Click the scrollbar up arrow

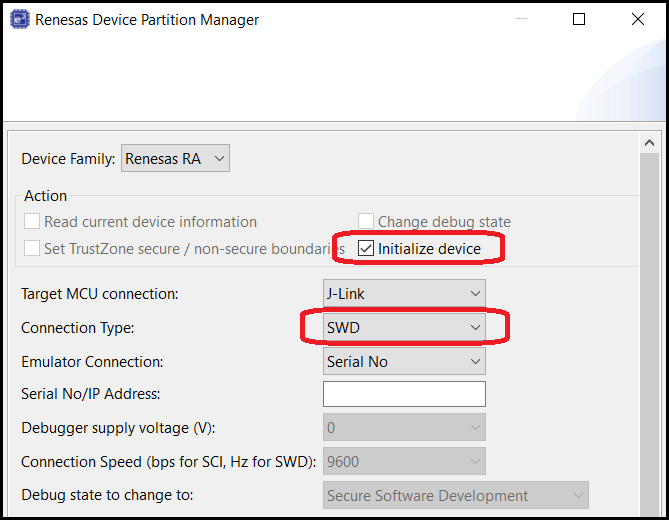coord(649,143)
